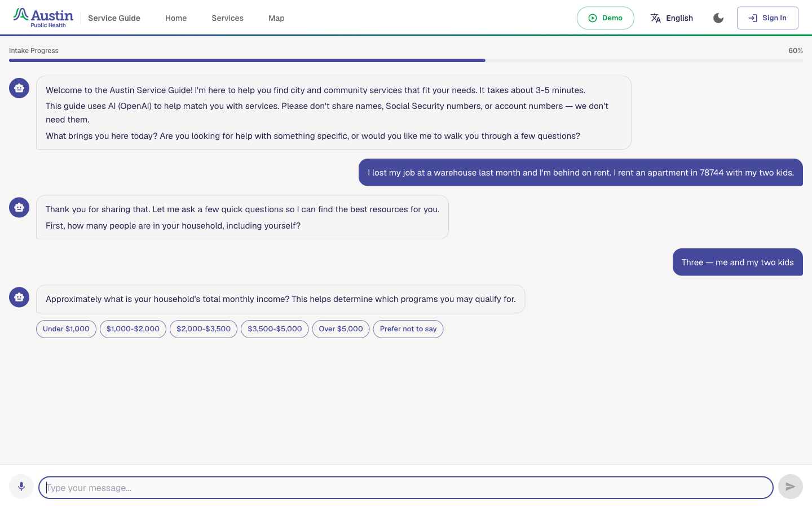Click the monthly income question text

[281, 299]
